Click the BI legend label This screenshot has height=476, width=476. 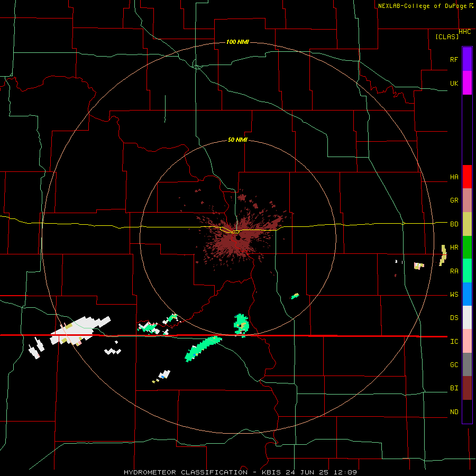[454, 388]
